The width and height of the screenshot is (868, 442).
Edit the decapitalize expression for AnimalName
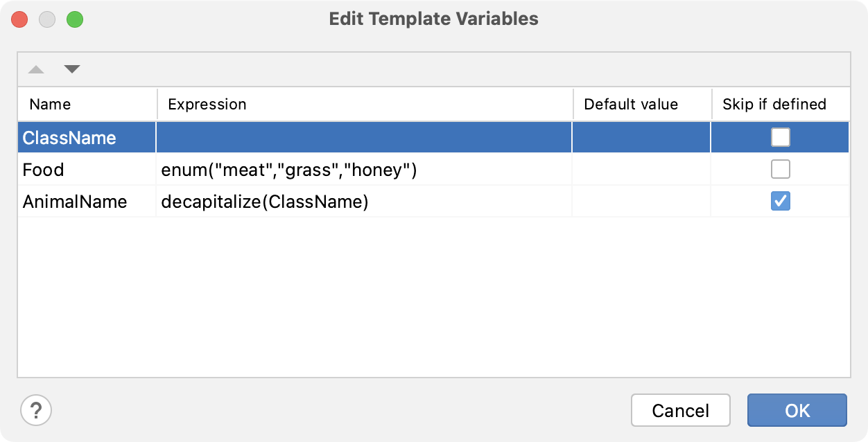tap(263, 201)
